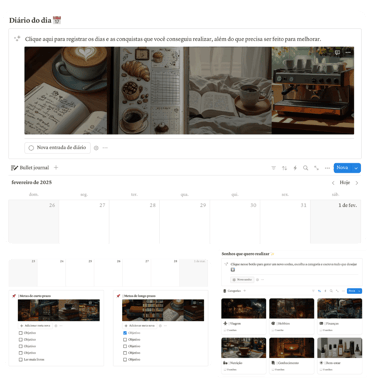Click Adicionar meta nova in Metas de longo prazo
Image resolution: width=375 pixels, height=385 pixels.
point(140,326)
